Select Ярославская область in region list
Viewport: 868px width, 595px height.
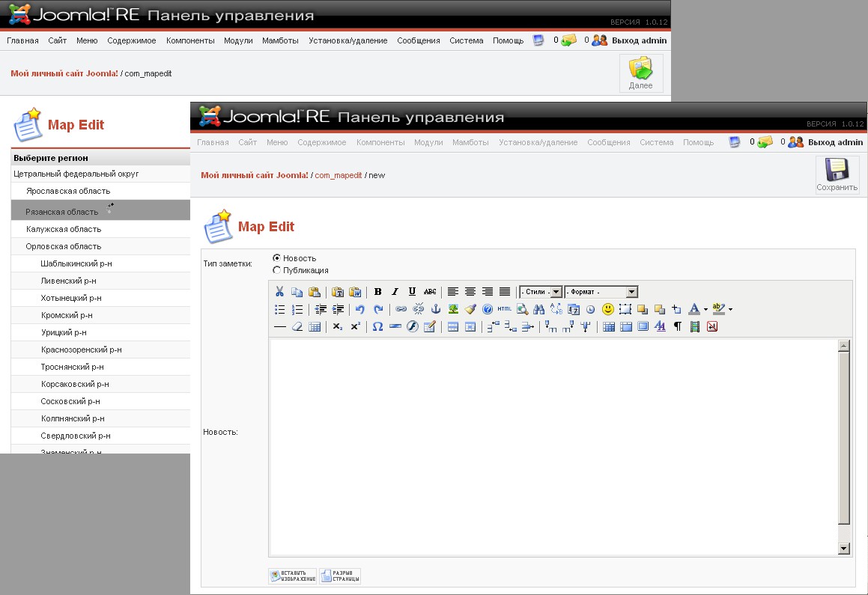click(68, 191)
